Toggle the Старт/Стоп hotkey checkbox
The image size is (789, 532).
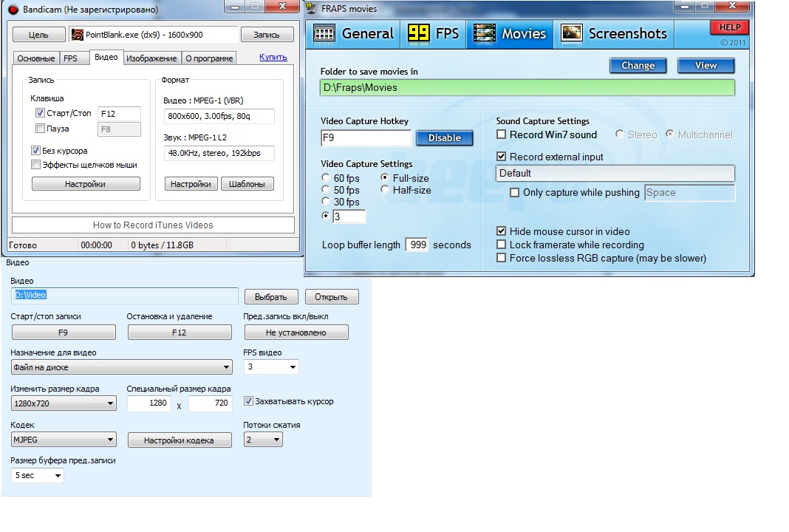click(40, 113)
